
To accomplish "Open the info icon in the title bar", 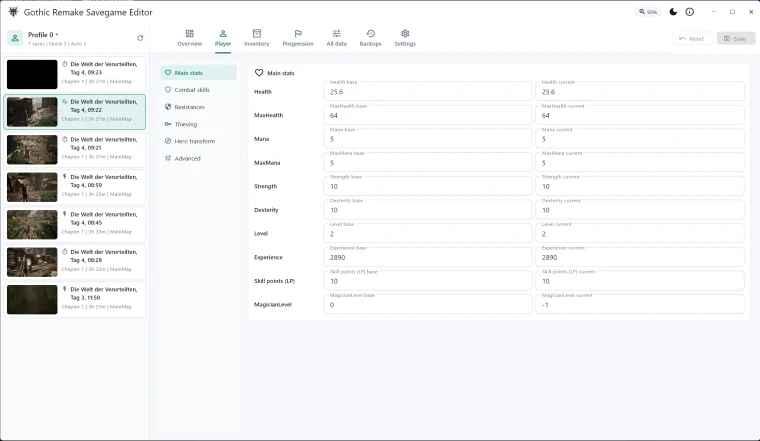I will [x=689, y=12].
